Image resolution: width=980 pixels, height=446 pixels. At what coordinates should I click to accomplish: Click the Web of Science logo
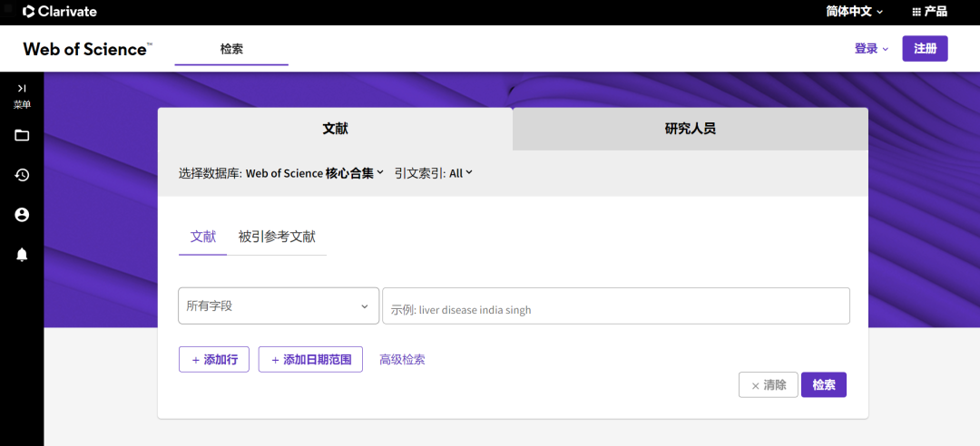pyautogui.click(x=87, y=49)
